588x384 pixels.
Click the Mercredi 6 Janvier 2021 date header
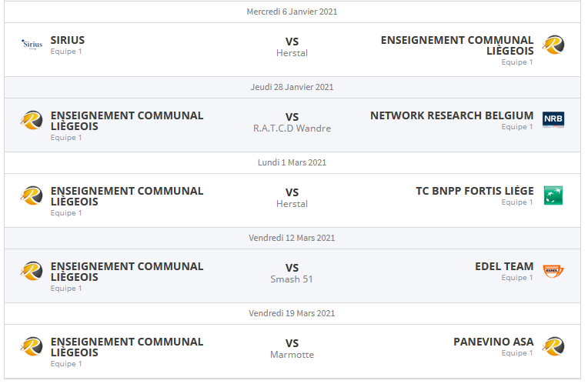pos(292,12)
